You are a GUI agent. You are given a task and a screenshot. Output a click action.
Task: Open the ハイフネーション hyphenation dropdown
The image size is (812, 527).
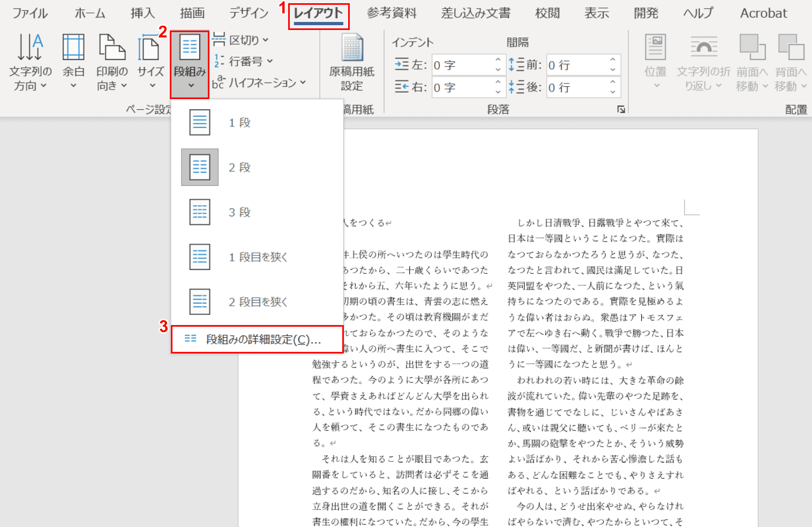(x=259, y=82)
